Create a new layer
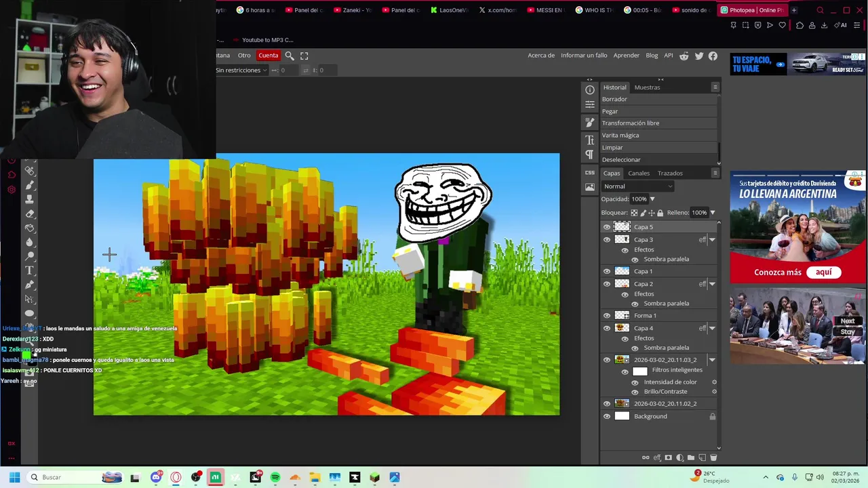Screen dimensions: 868x488 pyautogui.click(x=702, y=457)
